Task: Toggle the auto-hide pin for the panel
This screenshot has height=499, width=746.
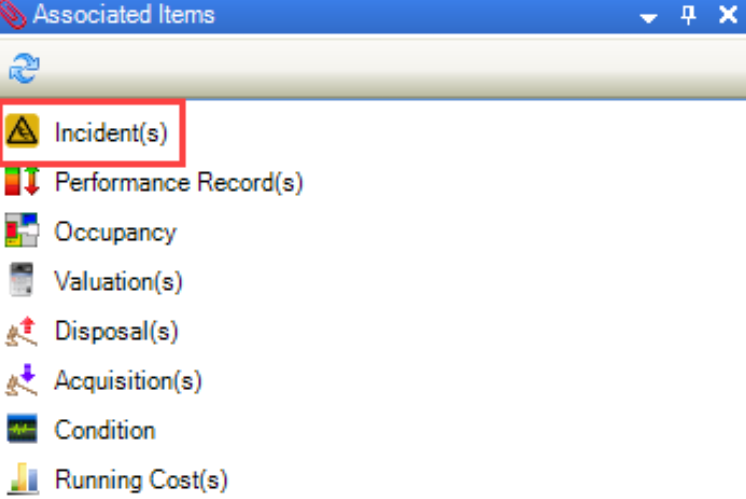Action: click(x=688, y=15)
